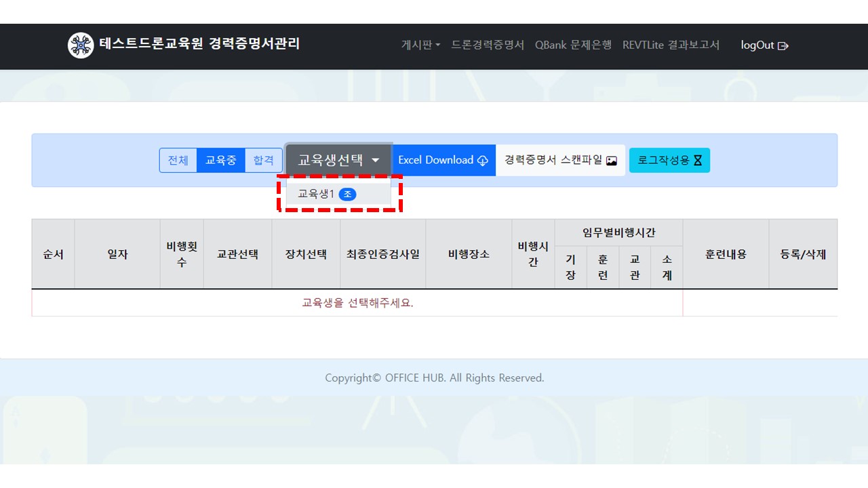Expand the 교육생선택 dropdown

[338, 161]
